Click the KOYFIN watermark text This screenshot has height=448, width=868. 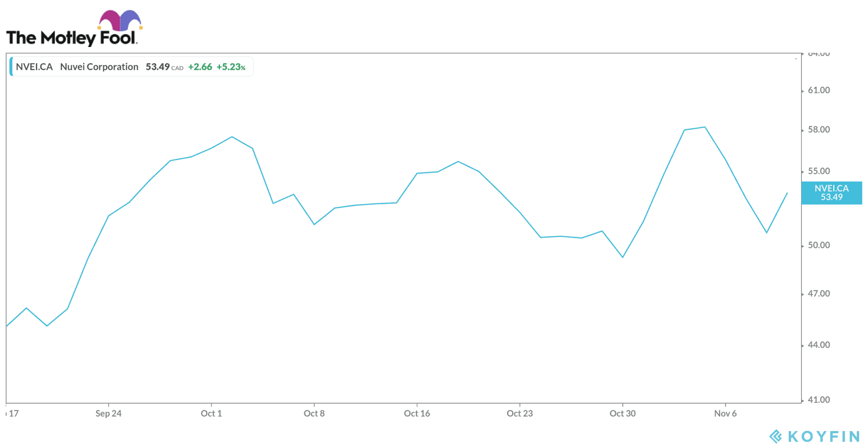tap(823, 436)
